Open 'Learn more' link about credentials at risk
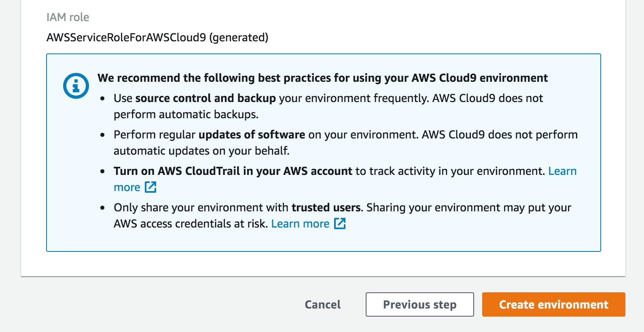 pos(300,224)
